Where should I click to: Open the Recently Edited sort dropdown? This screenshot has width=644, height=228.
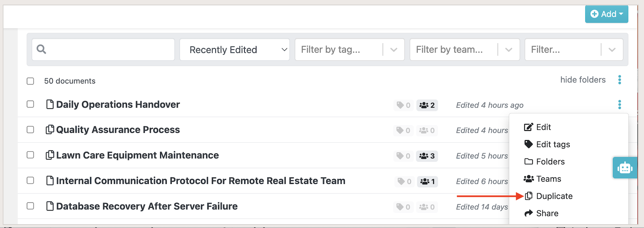tap(235, 49)
